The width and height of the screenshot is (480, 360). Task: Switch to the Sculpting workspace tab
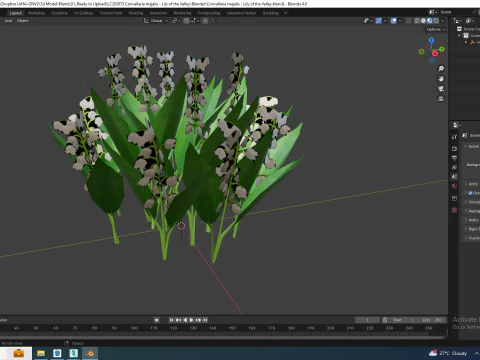pos(59,13)
